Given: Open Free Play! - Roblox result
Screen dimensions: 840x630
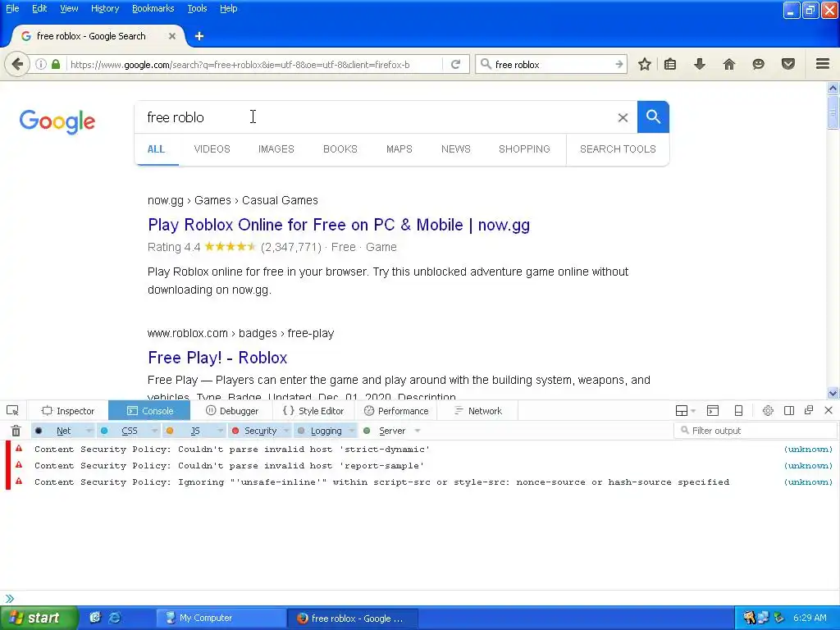Looking at the screenshot, I should [x=217, y=358].
